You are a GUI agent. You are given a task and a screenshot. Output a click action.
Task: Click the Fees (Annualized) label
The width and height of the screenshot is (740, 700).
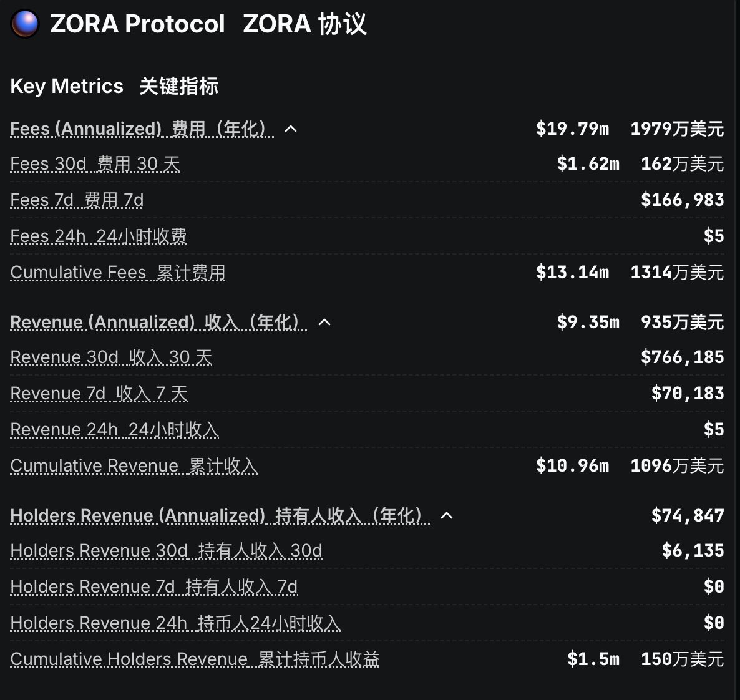click(x=142, y=129)
